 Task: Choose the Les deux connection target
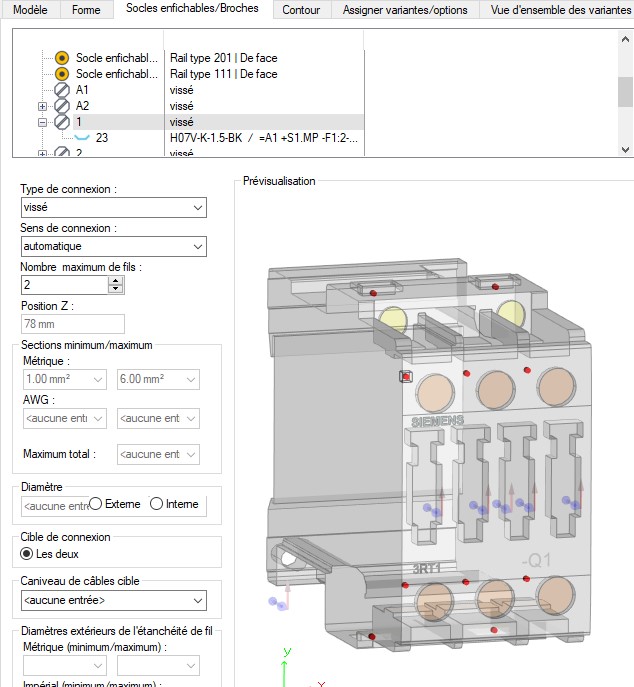28,554
